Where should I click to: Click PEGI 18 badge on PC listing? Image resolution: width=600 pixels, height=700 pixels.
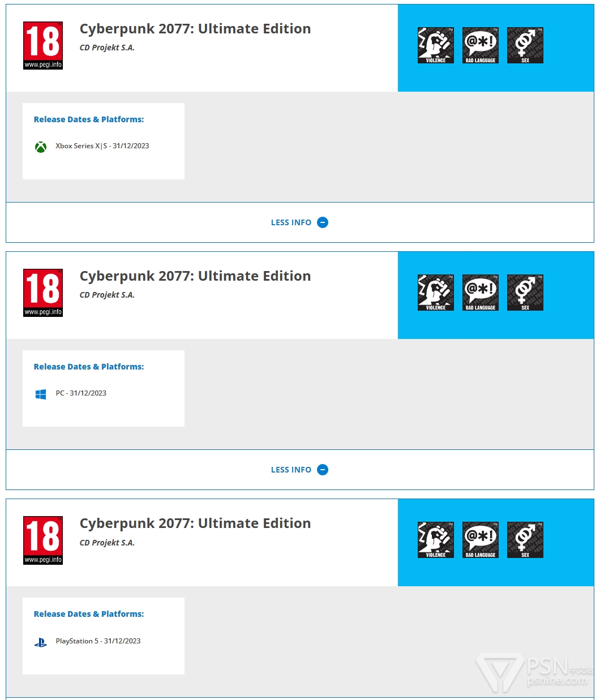43,293
